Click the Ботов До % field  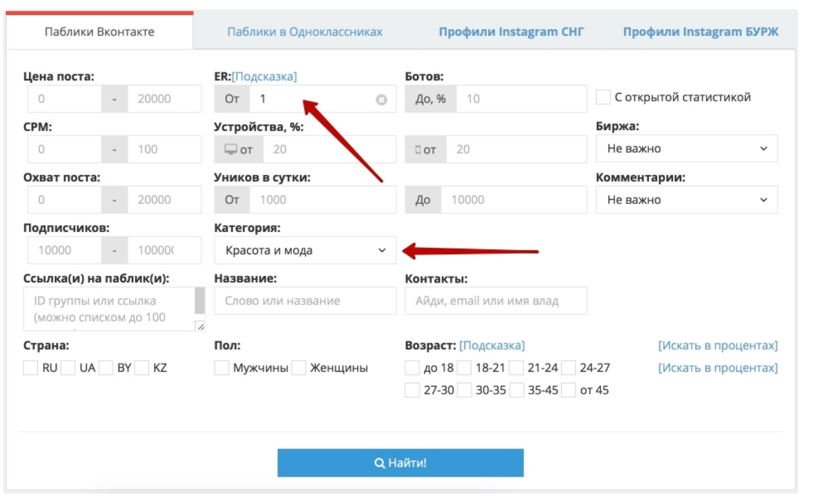(522, 99)
